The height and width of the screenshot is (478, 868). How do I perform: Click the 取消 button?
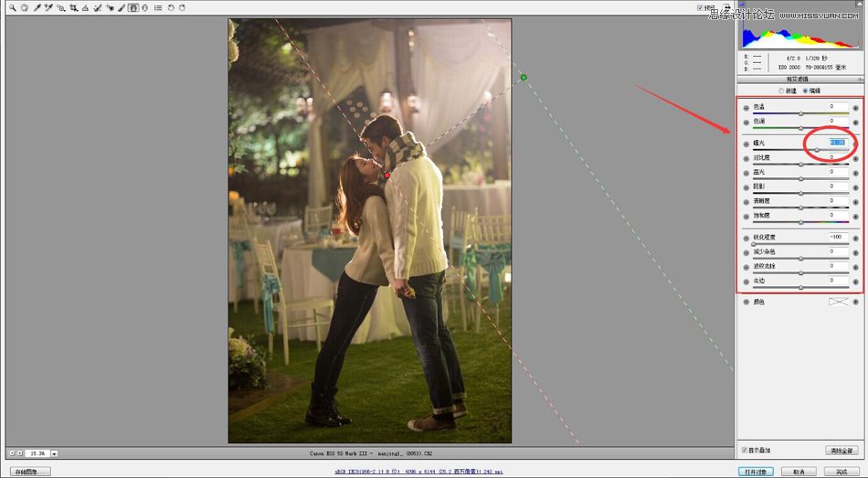tap(799, 472)
